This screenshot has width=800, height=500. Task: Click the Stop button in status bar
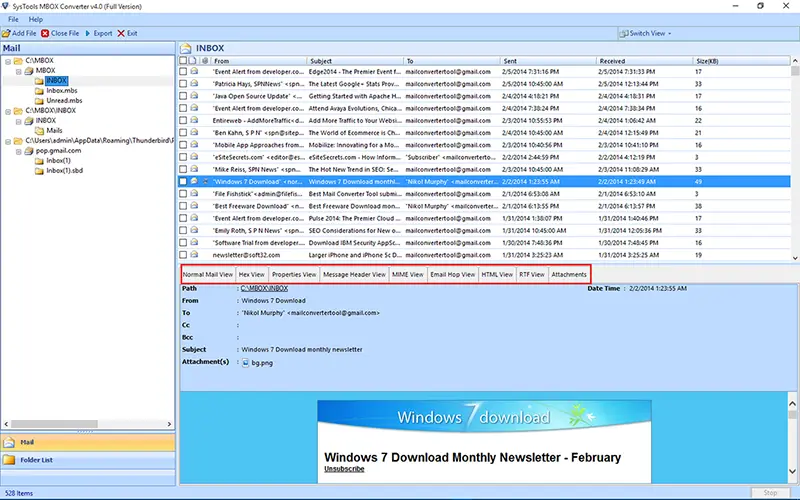pyautogui.click(x=770, y=493)
